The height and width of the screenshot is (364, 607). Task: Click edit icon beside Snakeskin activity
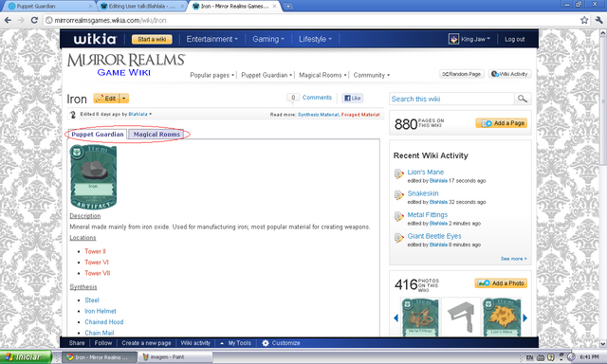pyautogui.click(x=398, y=195)
